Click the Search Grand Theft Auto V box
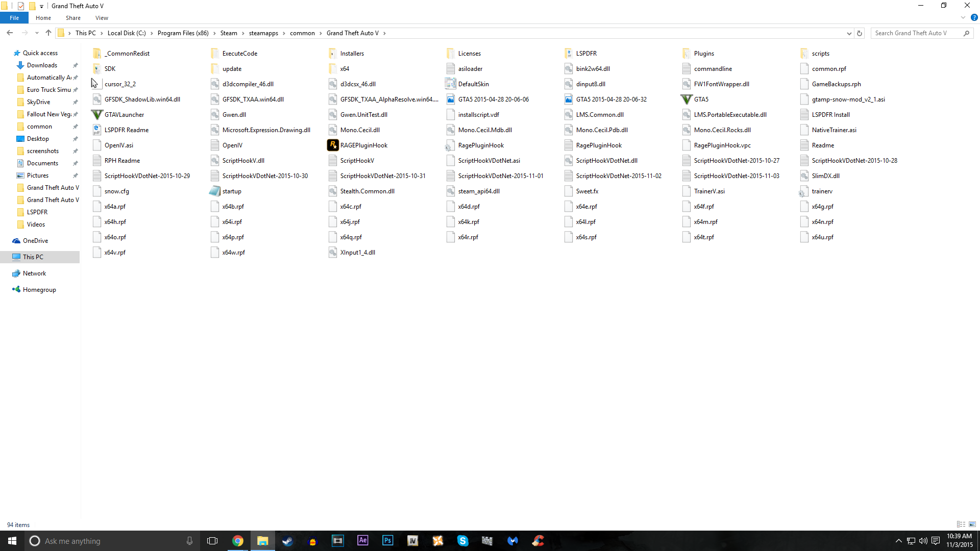Image resolution: width=980 pixels, height=551 pixels. [x=916, y=33]
